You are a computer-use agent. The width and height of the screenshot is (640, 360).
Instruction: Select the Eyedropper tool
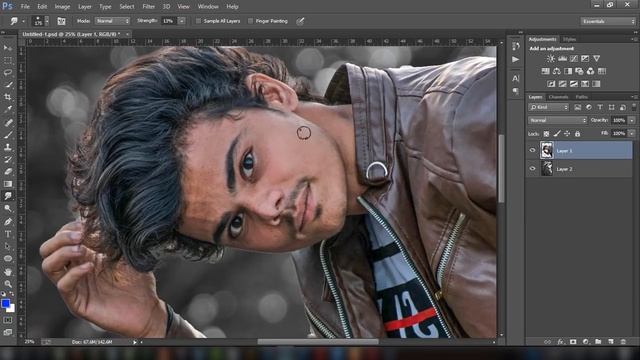(8, 109)
